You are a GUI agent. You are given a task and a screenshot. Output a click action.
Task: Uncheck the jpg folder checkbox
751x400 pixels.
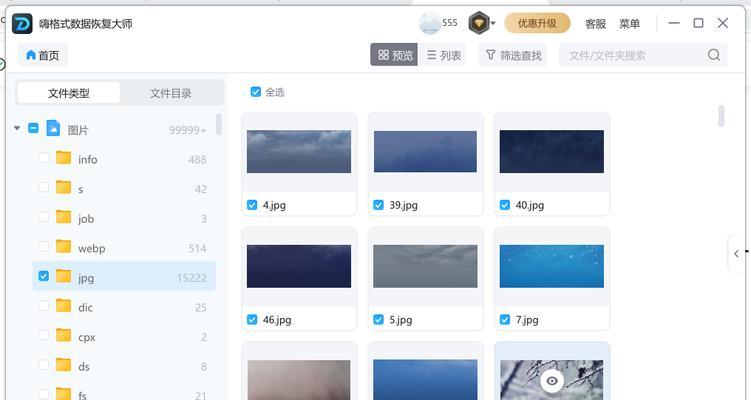pyautogui.click(x=44, y=276)
